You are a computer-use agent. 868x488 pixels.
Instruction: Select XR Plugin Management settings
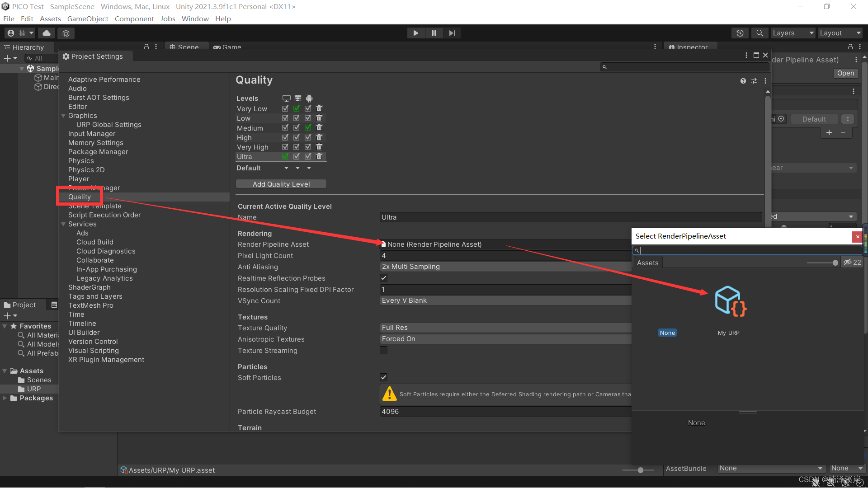106,360
